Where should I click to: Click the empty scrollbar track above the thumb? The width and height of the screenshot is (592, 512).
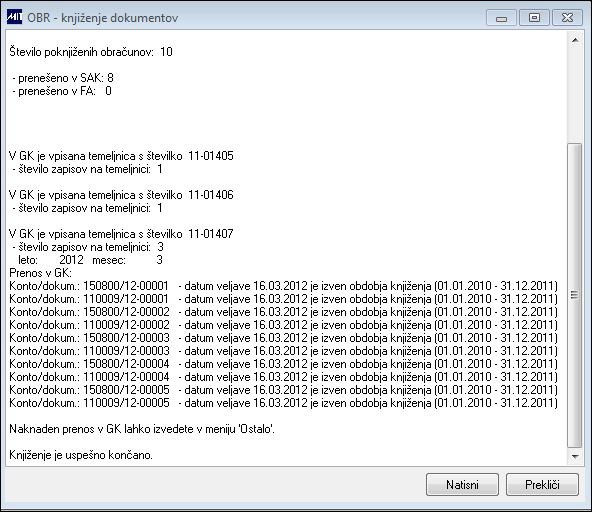575,94
